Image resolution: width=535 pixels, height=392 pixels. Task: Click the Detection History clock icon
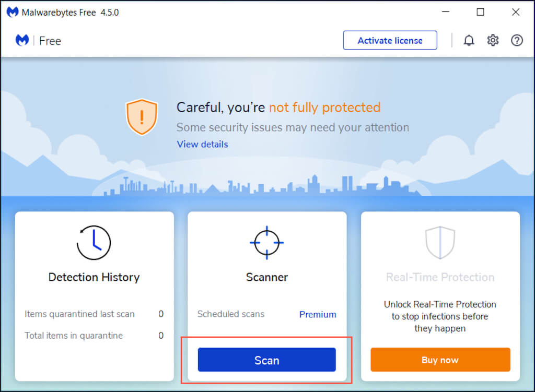(94, 243)
